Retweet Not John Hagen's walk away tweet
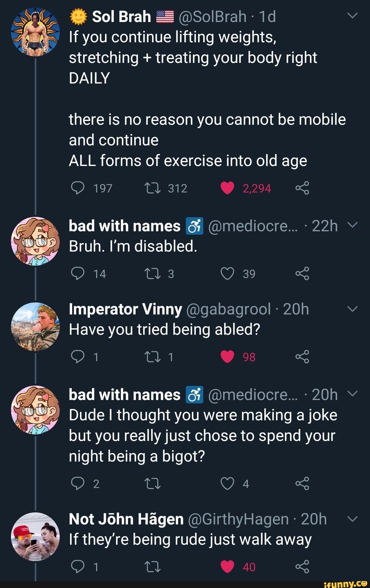Screen dimensions: 370x588 pos(152,566)
